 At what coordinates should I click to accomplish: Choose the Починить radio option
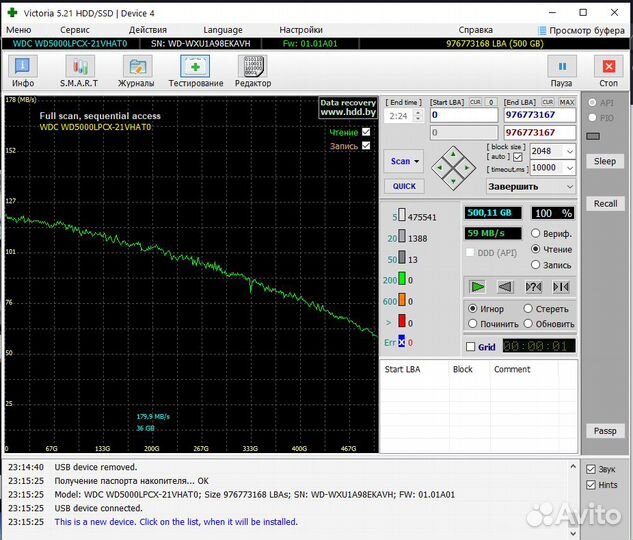click(473, 324)
